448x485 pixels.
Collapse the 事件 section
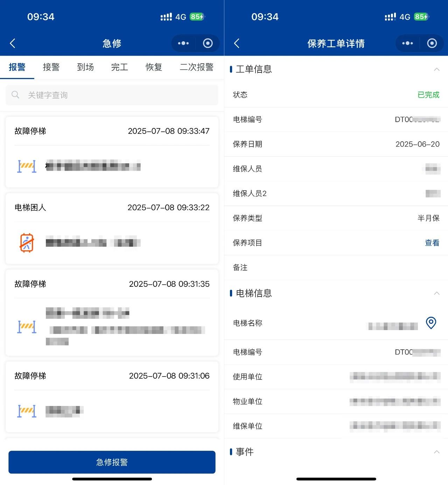pos(436,452)
